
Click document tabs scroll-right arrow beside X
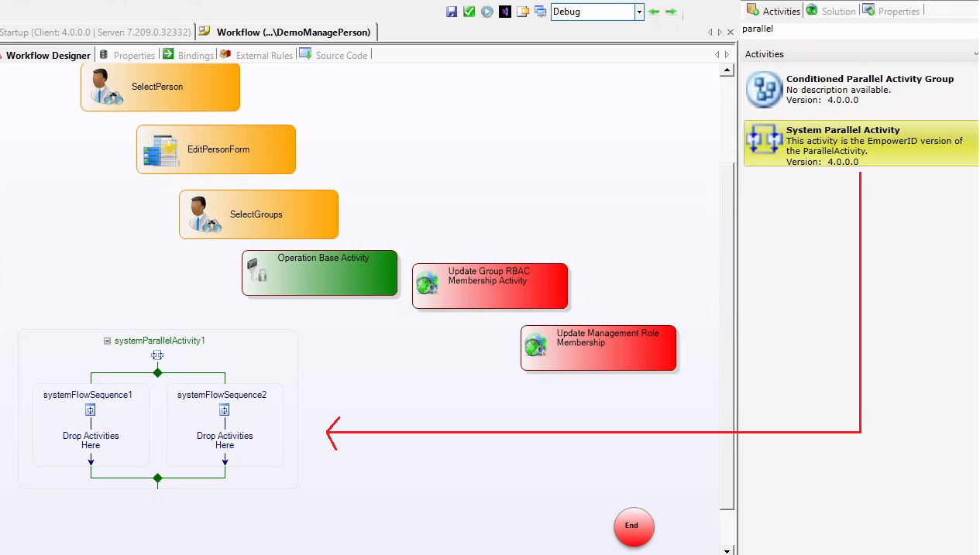coord(720,33)
